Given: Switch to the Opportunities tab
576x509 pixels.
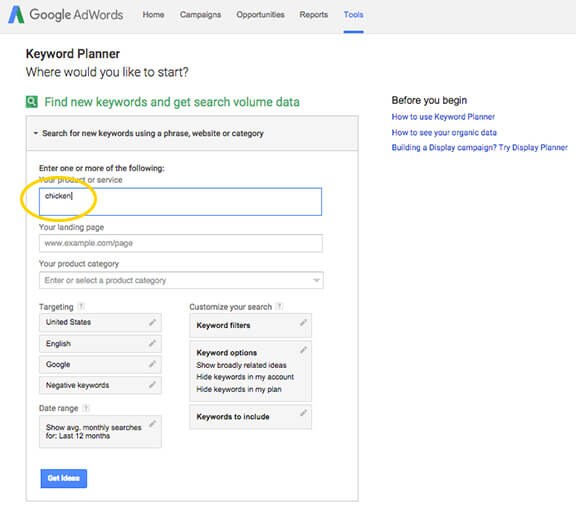Looking at the screenshot, I should click(260, 15).
